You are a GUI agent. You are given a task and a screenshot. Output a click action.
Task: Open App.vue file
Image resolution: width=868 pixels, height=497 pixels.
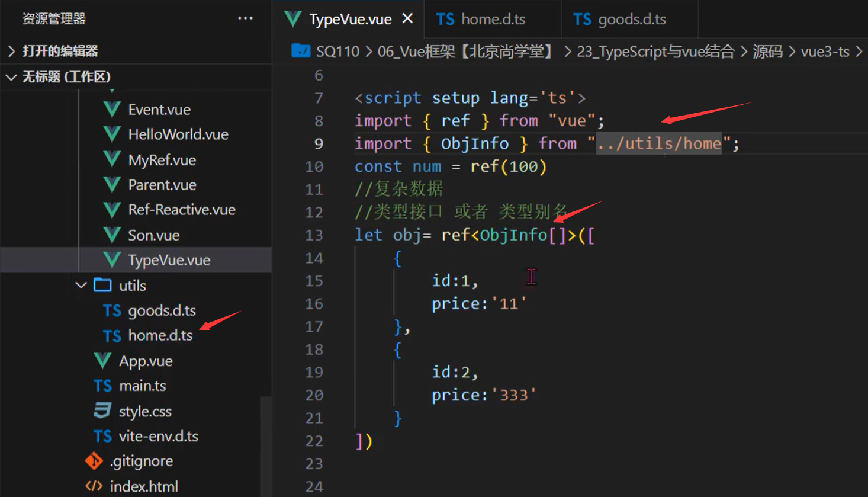[145, 361]
